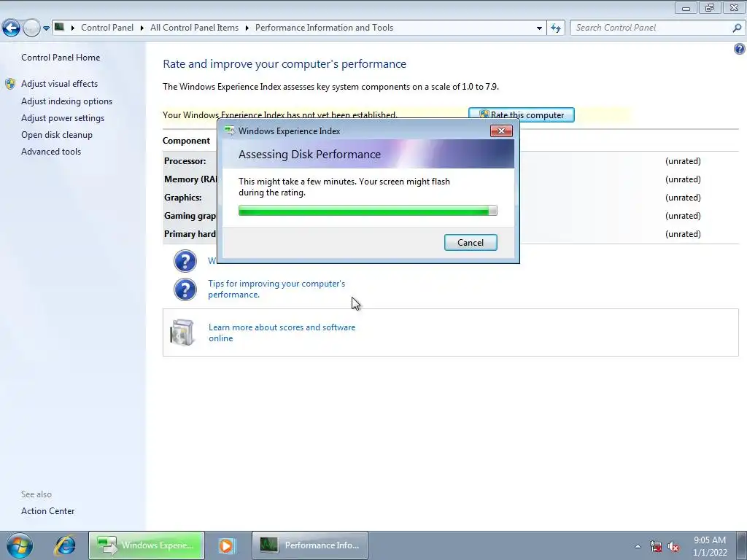Viewport: 747px width, 560px height.
Task: Show hidden tray icons arrow
Action: (638, 546)
